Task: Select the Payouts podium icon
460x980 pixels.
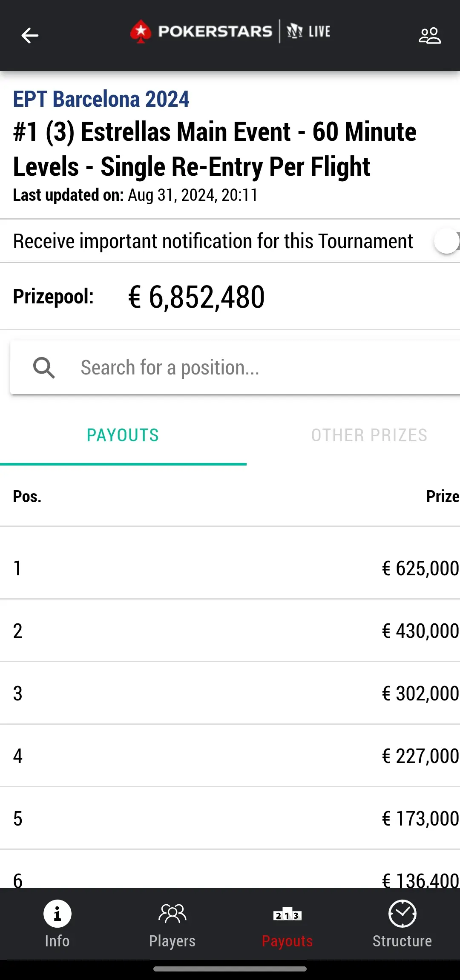Action: [x=287, y=914]
